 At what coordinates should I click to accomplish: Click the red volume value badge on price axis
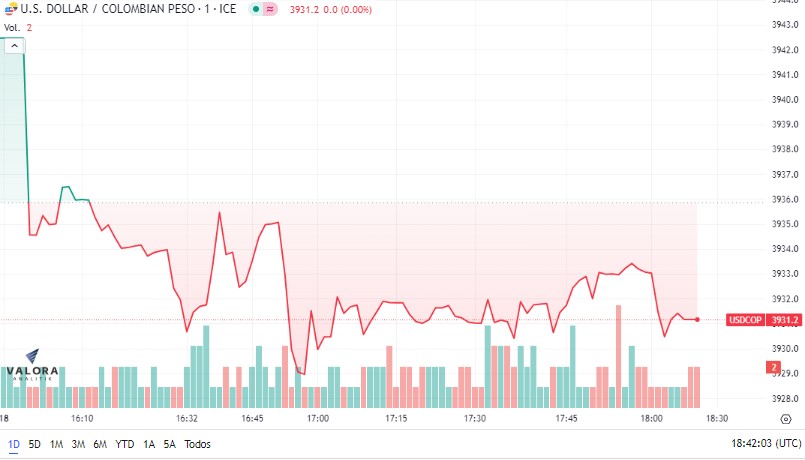pos(775,367)
